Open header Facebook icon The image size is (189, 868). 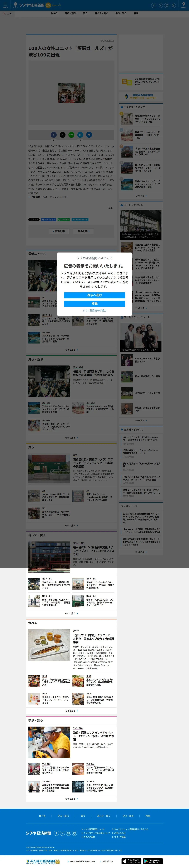(154, 5)
